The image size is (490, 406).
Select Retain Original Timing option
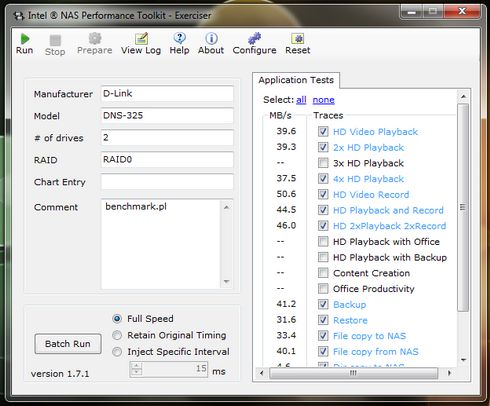pos(117,335)
